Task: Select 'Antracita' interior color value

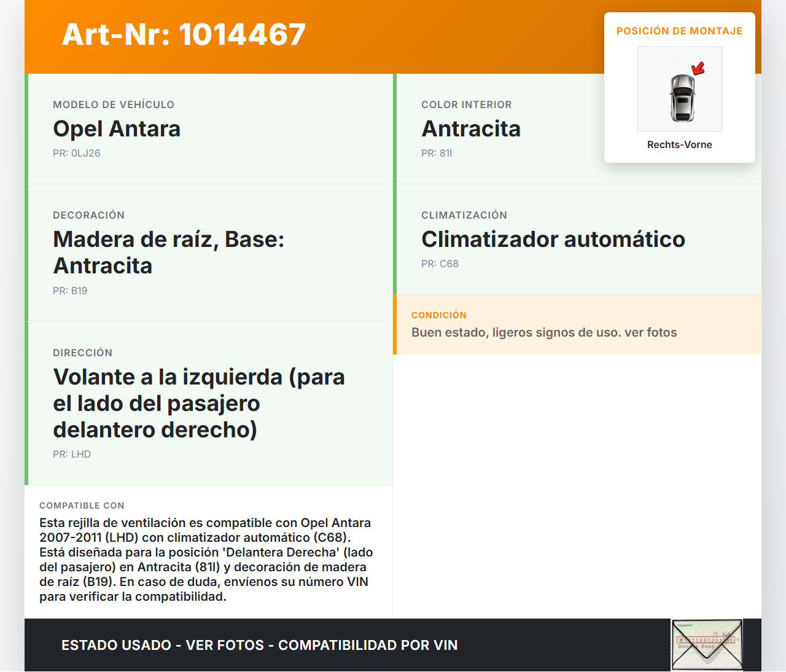Action: tap(471, 129)
